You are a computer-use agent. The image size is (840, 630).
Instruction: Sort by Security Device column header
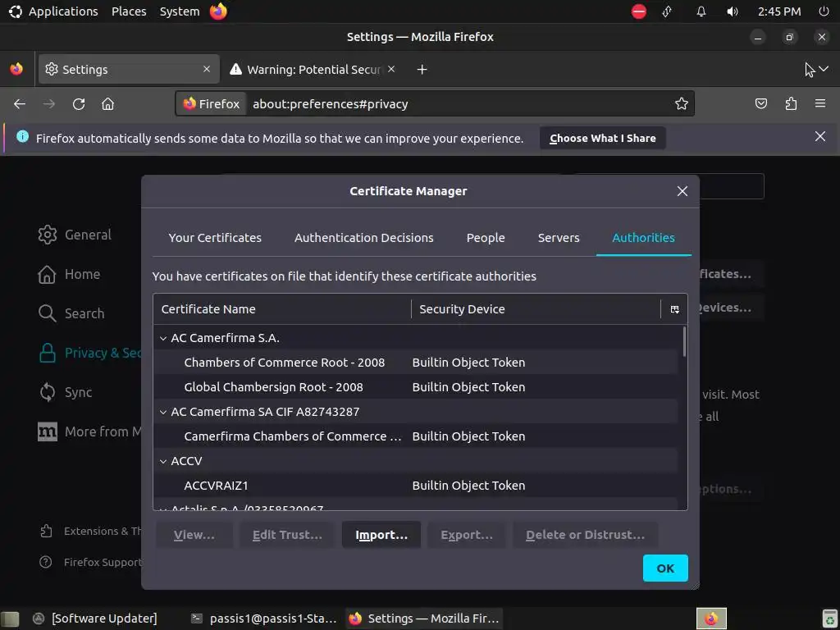[536, 309]
